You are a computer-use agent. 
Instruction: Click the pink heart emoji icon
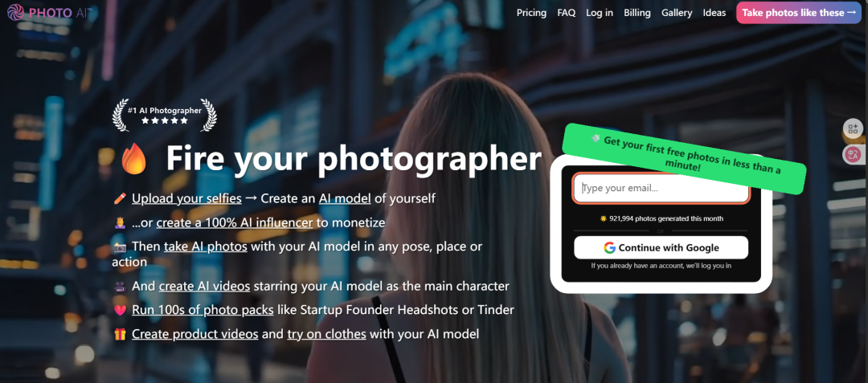point(120,311)
